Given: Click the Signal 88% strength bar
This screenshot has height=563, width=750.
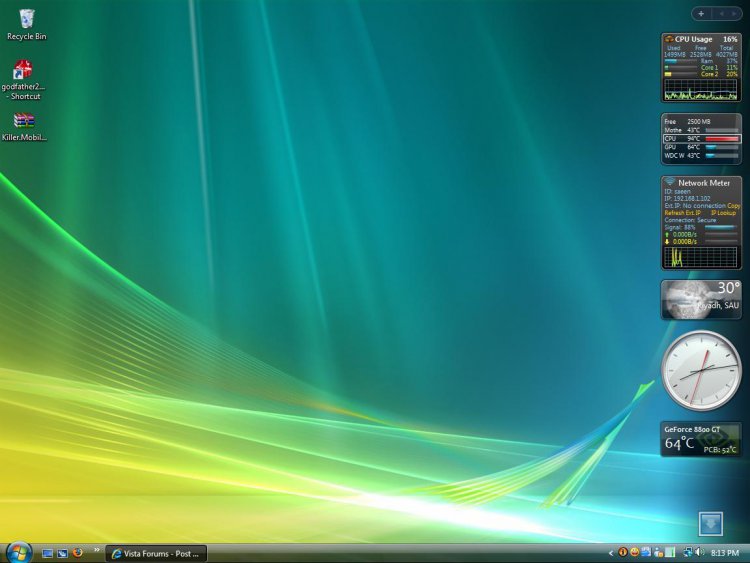Looking at the screenshot, I should (721, 228).
